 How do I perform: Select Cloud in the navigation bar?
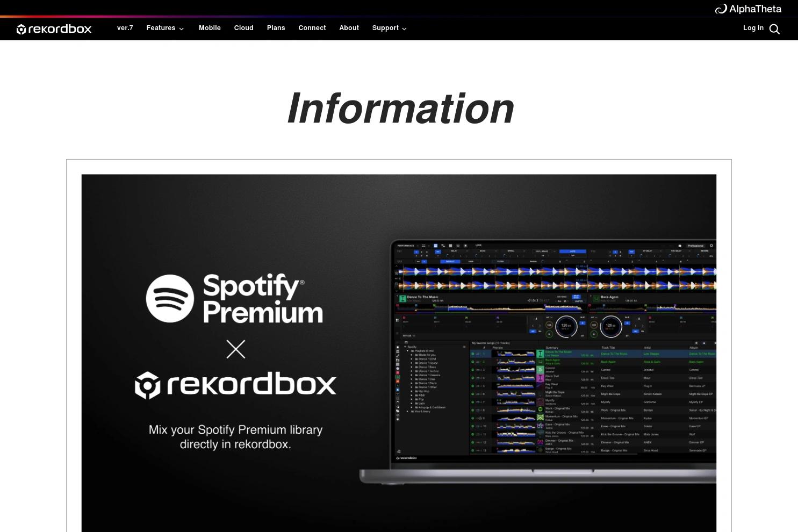point(243,28)
